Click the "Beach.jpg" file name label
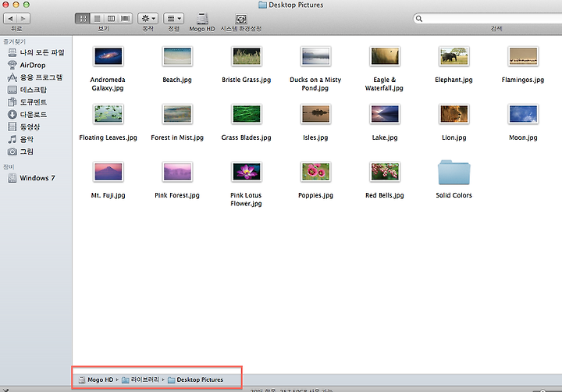Screen dimensions: 562x392 (177, 80)
